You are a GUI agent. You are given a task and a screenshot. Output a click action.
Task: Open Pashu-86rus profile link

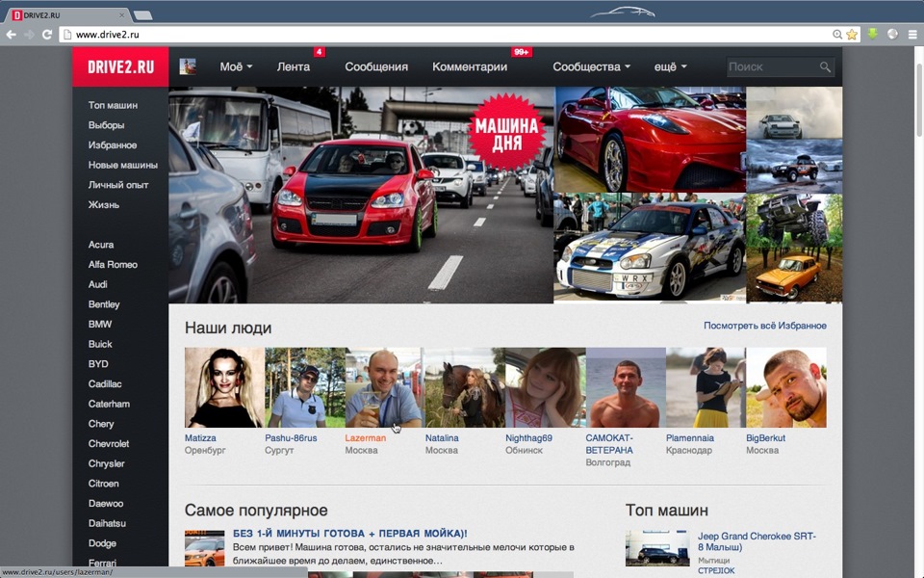[291, 438]
